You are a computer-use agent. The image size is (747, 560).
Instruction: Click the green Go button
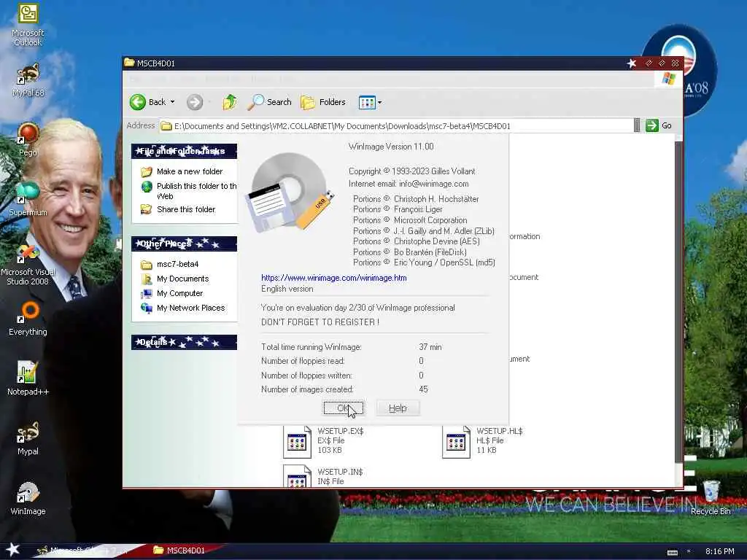(659, 125)
